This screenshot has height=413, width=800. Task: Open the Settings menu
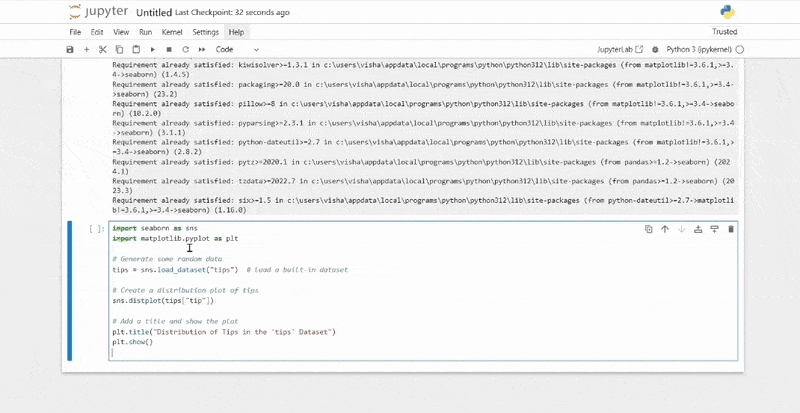point(205,32)
